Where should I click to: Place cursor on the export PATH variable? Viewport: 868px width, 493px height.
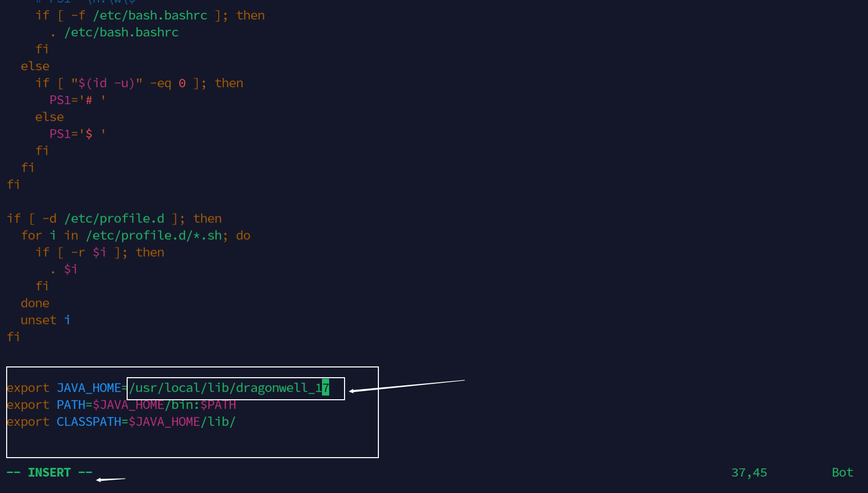click(x=70, y=405)
